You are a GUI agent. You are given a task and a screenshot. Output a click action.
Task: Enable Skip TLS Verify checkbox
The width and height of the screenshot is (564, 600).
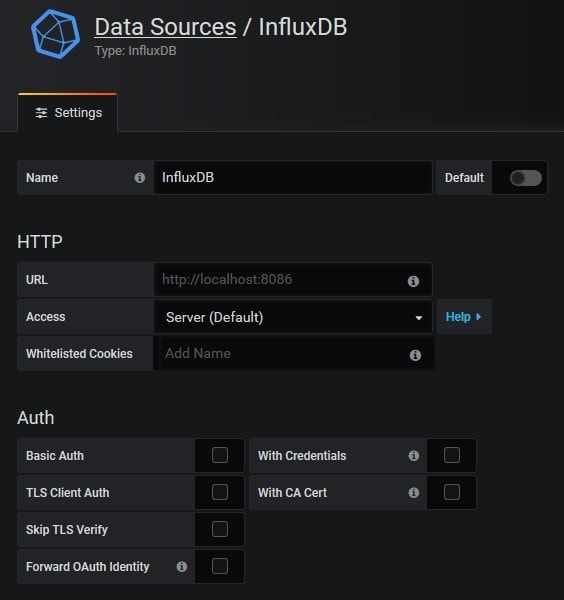[x=220, y=529]
